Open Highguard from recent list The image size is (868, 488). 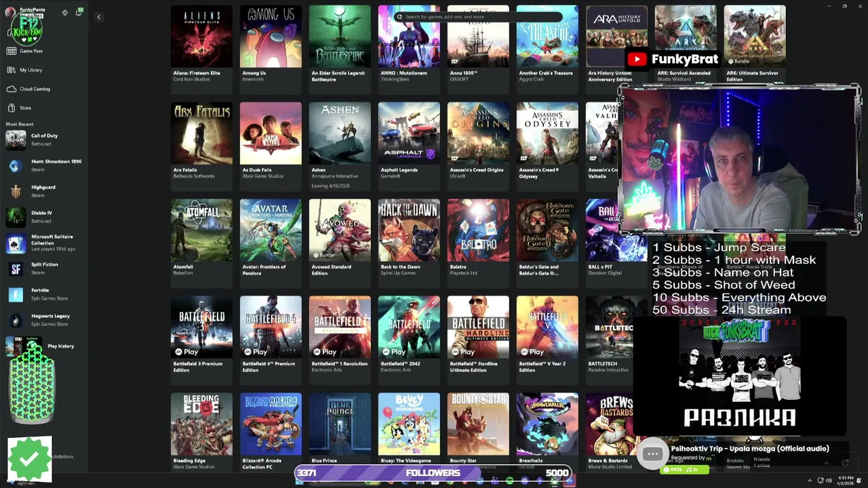[x=44, y=191]
